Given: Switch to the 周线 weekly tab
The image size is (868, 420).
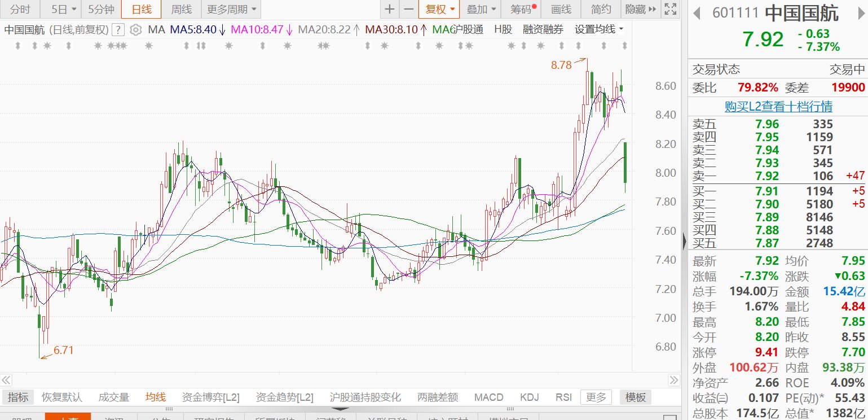Looking at the screenshot, I should (181, 9).
